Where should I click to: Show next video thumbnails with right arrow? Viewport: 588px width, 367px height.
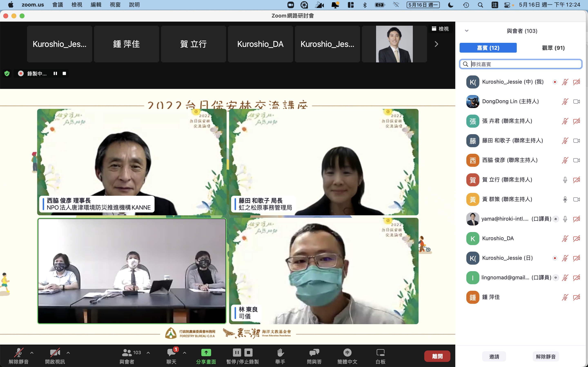pyautogui.click(x=436, y=44)
